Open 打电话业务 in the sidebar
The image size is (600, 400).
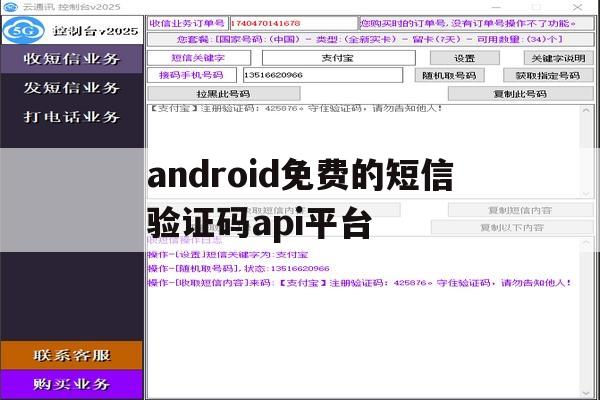[x=72, y=117]
